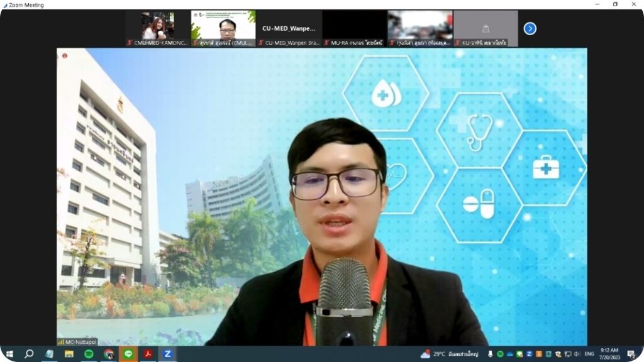Click the taskbar search magnifier icon
Viewport: 644px width, 362px height.
click(29, 354)
